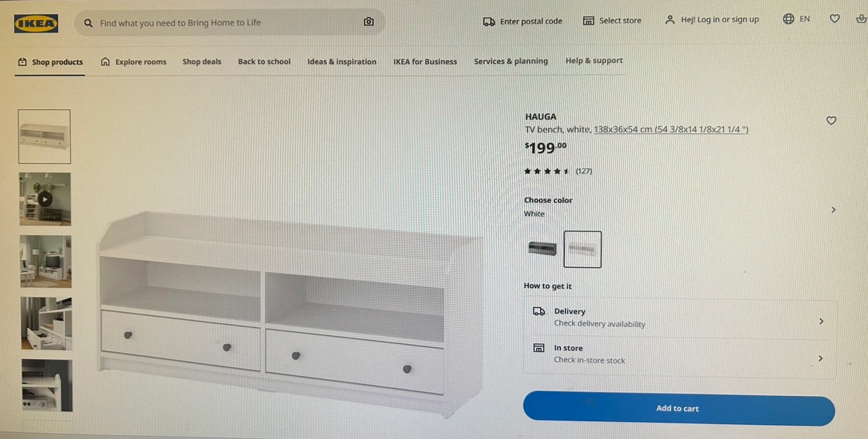Select the white color swatch

(x=582, y=249)
